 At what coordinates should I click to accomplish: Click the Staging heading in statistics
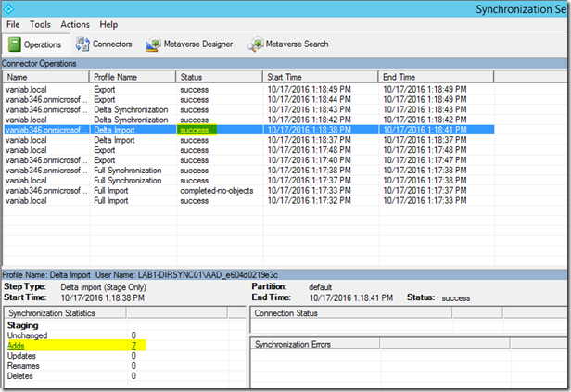22,325
